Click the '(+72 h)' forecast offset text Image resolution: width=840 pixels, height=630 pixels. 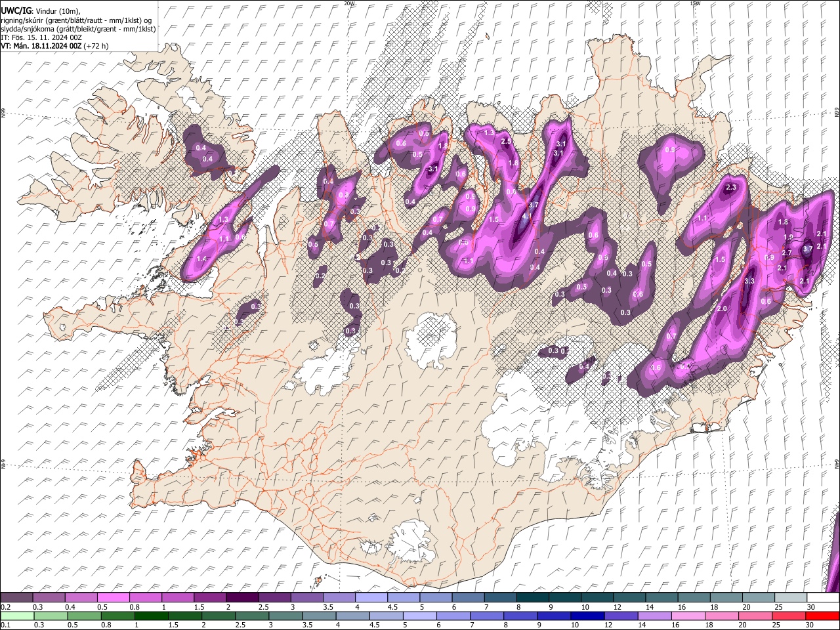coord(96,46)
